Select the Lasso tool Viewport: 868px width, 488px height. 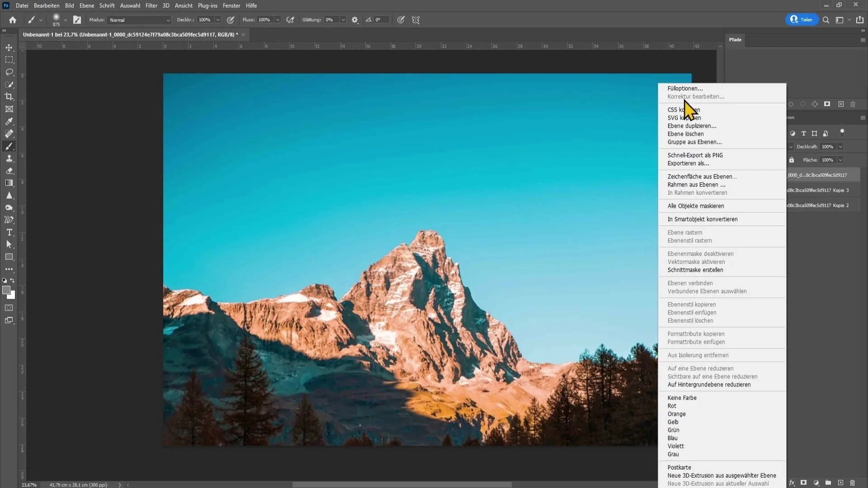[x=9, y=71]
